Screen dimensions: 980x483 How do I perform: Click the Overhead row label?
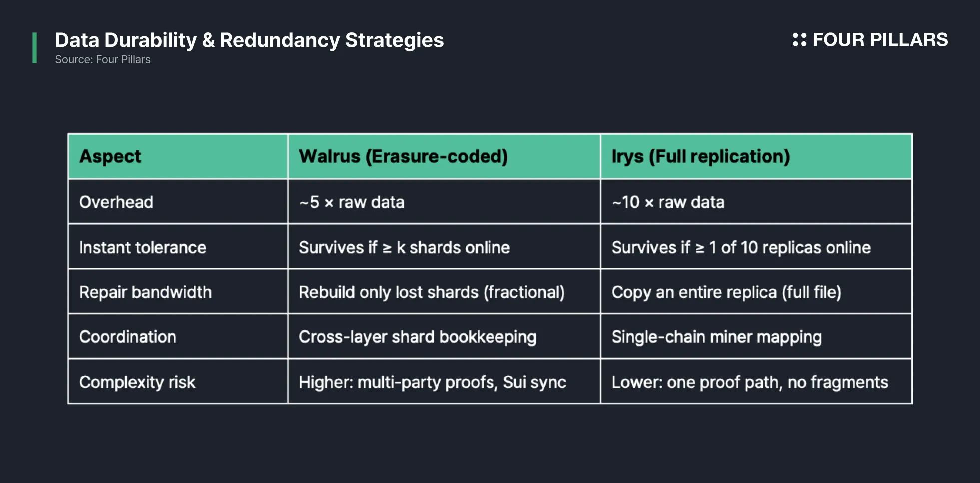(x=178, y=202)
